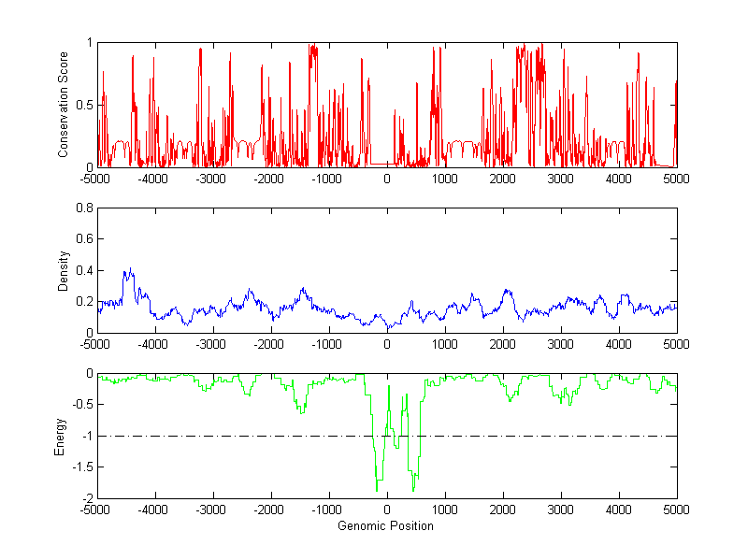The width and height of the screenshot is (748, 560).
Task: Click the 5000 tick below the Energy plot
Action: click(676, 510)
